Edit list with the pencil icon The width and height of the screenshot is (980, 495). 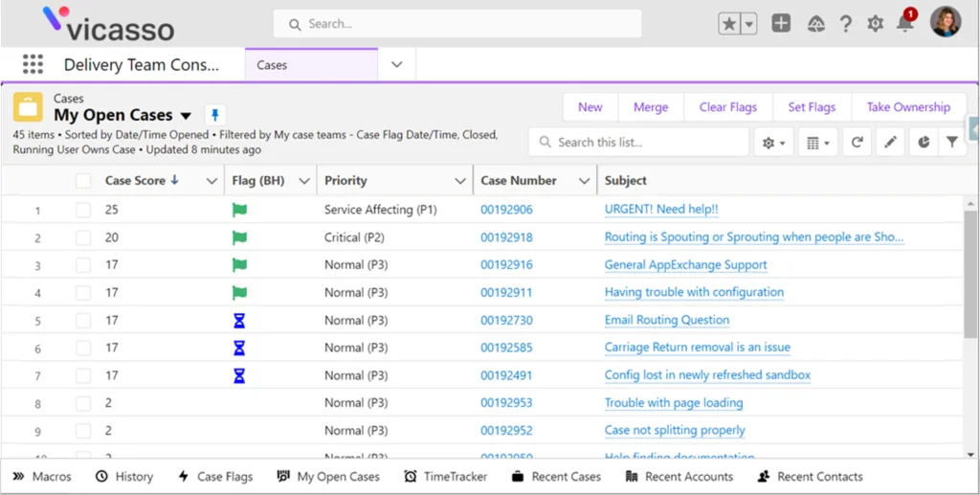tap(890, 143)
